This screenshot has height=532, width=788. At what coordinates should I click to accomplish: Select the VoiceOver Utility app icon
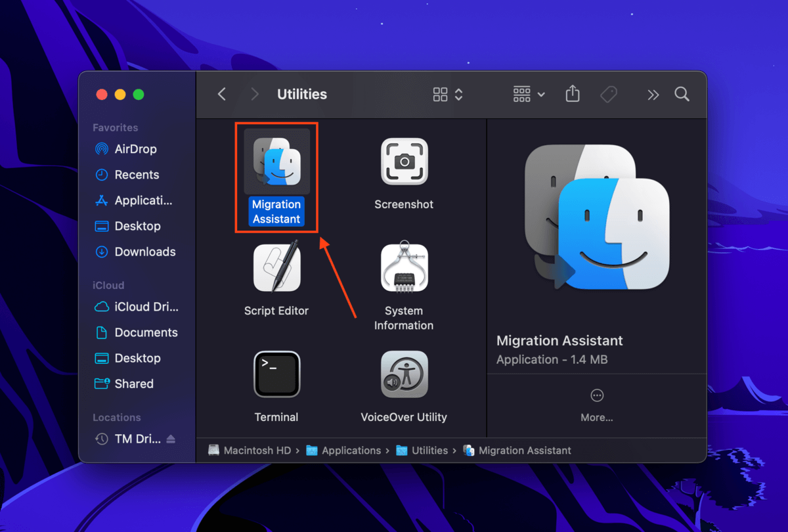pyautogui.click(x=405, y=374)
